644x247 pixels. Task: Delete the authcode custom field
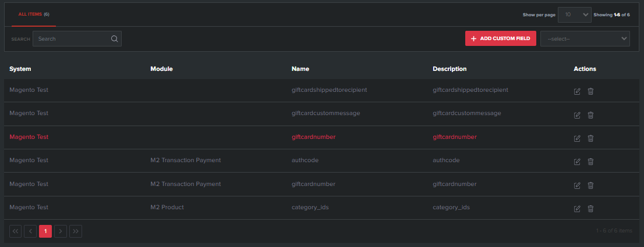590,162
